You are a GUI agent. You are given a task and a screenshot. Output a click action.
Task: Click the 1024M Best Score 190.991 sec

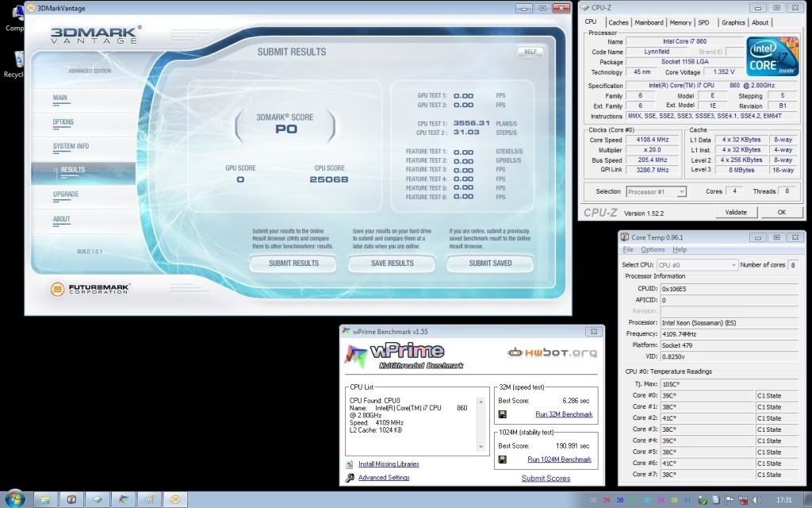point(573,446)
